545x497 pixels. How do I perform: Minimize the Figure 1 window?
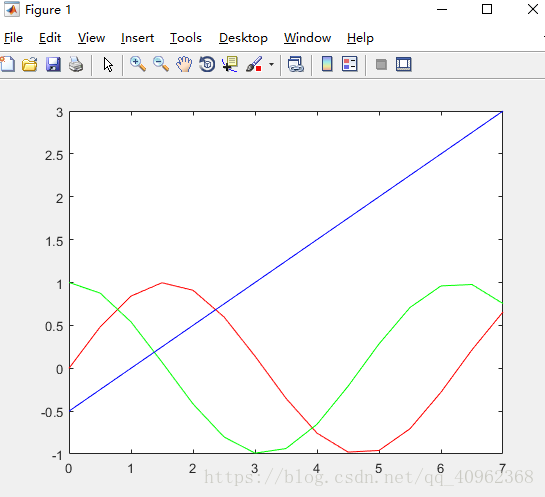click(442, 9)
